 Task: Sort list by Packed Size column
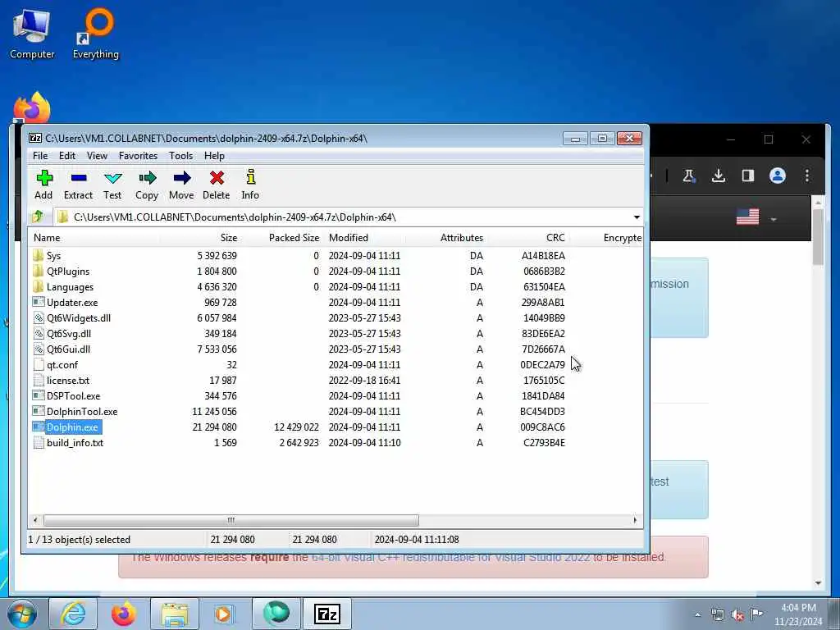(282, 238)
